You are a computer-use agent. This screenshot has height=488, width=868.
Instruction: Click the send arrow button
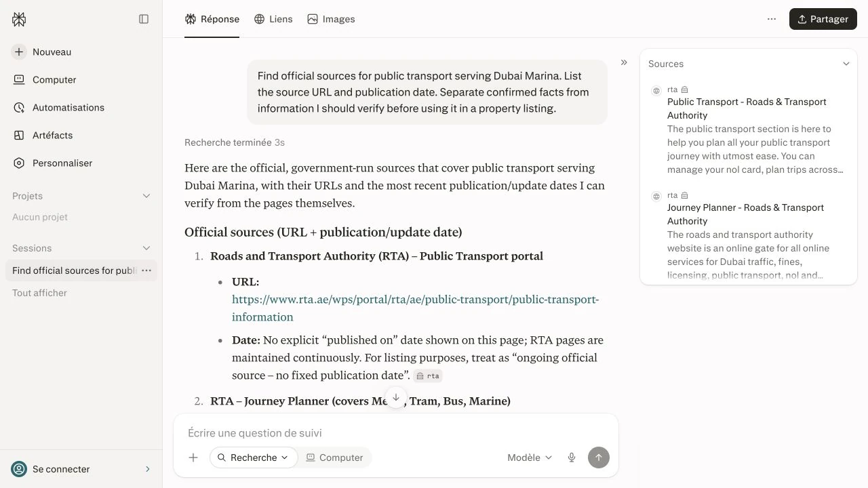(x=599, y=457)
